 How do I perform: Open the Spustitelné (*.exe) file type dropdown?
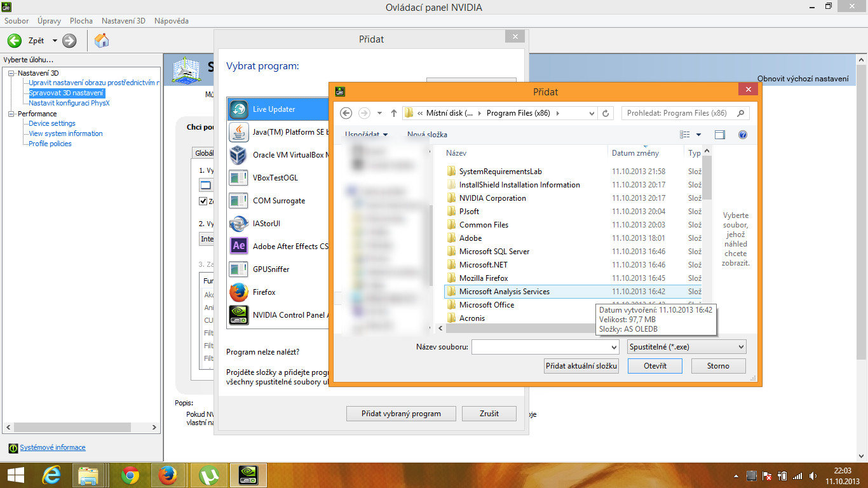686,347
